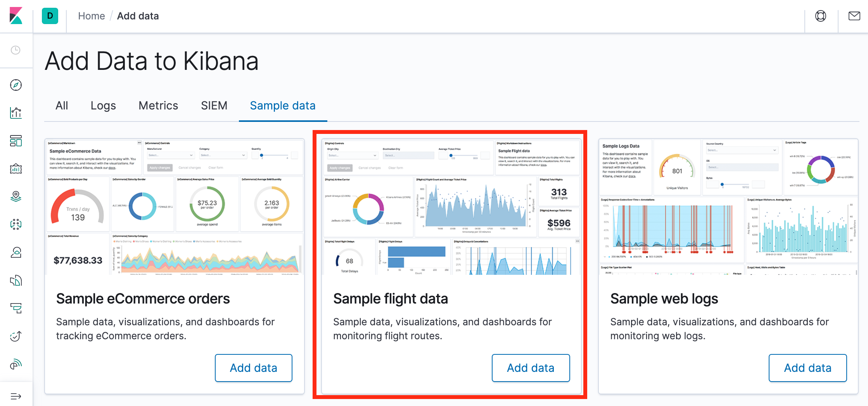Open Canvas icon in sidebar
Image resolution: width=868 pixels, height=406 pixels.
(16, 169)
